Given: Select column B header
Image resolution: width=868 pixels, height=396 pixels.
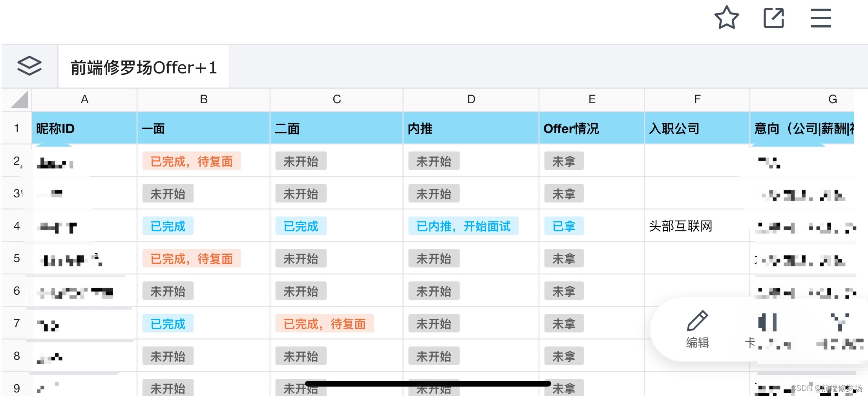Looking at the screenshot, I should [x=203, y=99].
